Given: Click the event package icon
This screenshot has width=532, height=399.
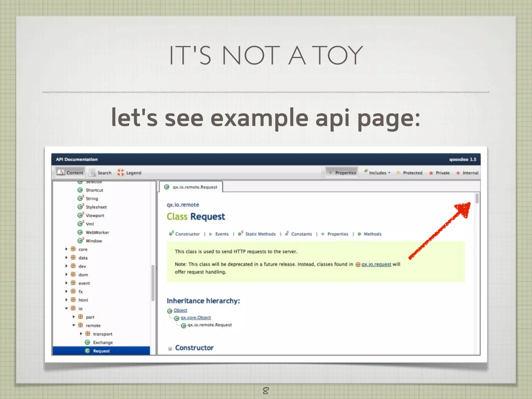Looking at the screenshot, I should 73,283.
